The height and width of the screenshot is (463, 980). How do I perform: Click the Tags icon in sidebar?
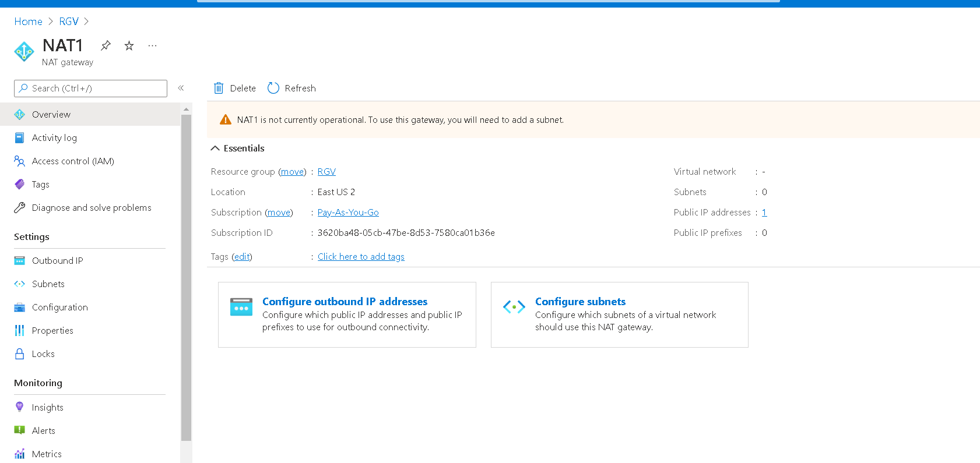(20, 185)
